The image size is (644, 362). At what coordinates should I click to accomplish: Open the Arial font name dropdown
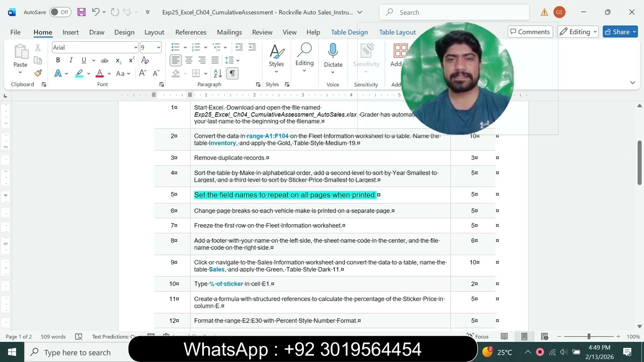(135, 47)
